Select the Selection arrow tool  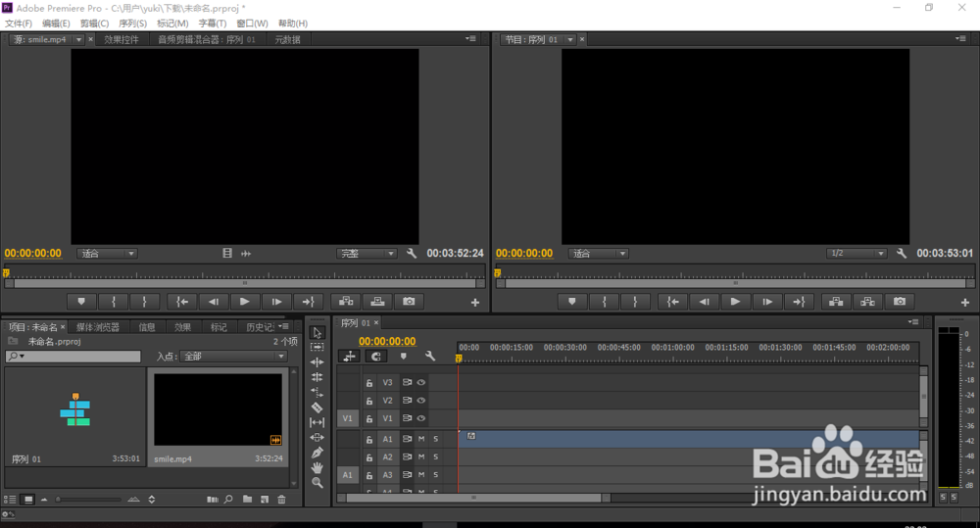pos(317,332)
